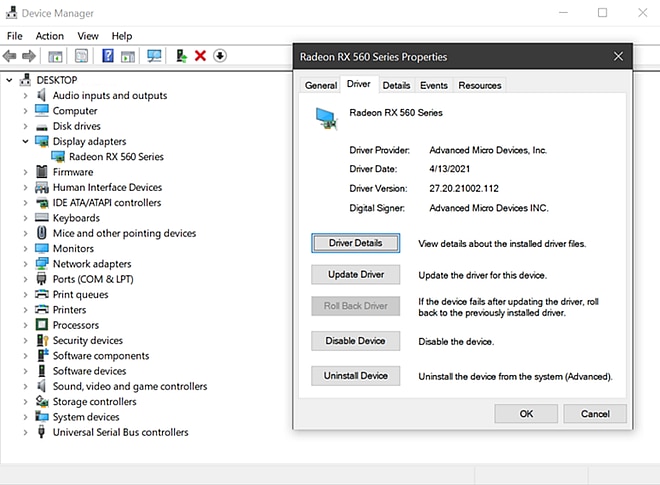Click the DESKTOP computer root icon

(x=25, y=80)
